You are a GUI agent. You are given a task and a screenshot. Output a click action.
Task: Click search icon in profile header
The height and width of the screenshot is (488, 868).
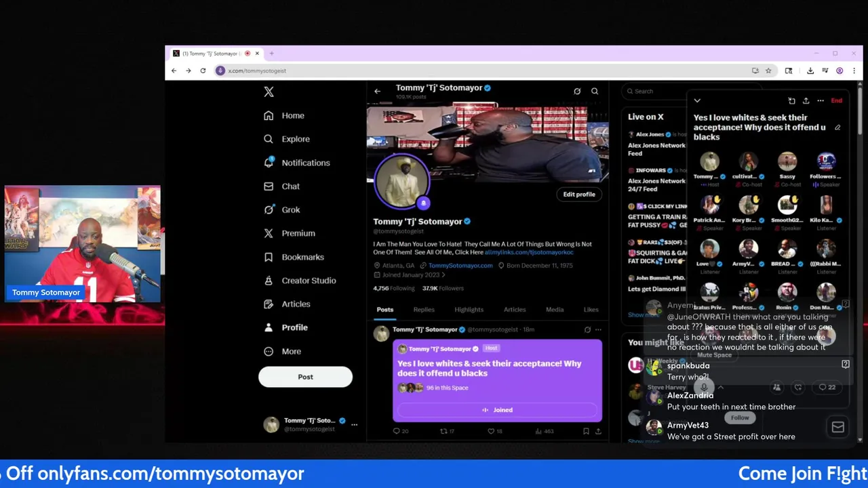click(x=595, y=91)
